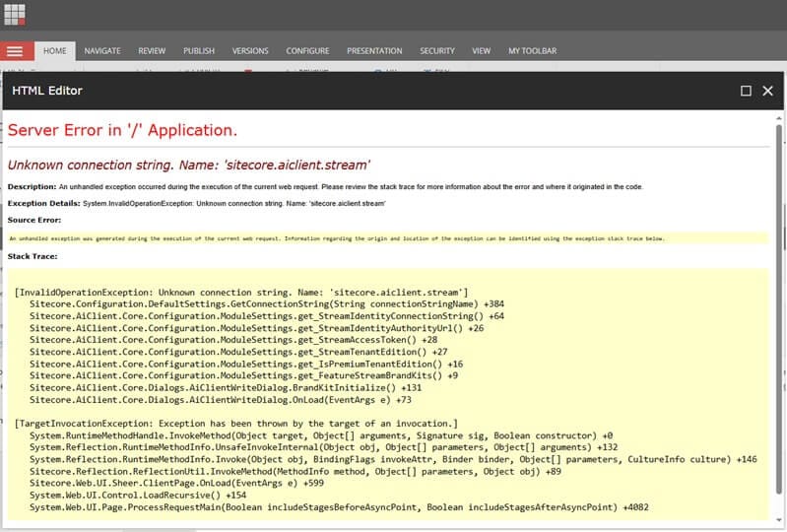Open the Sitecore launchpad grid icon

tap(15, 15)
